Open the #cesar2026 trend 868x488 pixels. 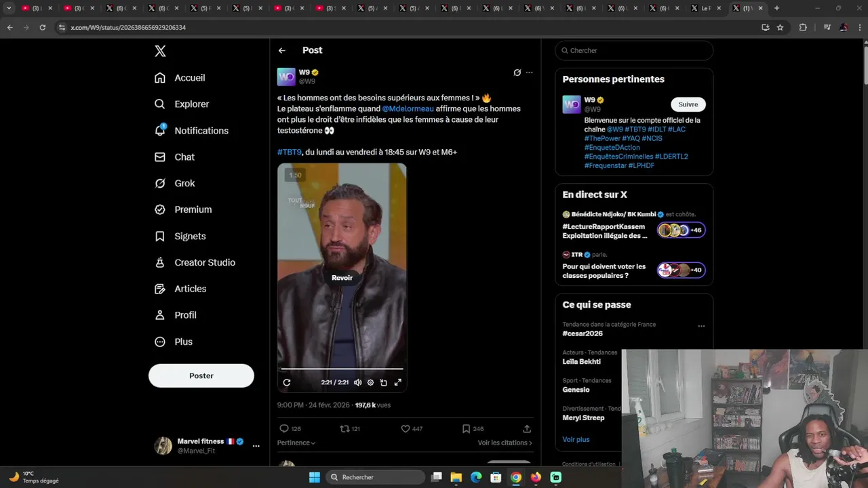(583, 333)
